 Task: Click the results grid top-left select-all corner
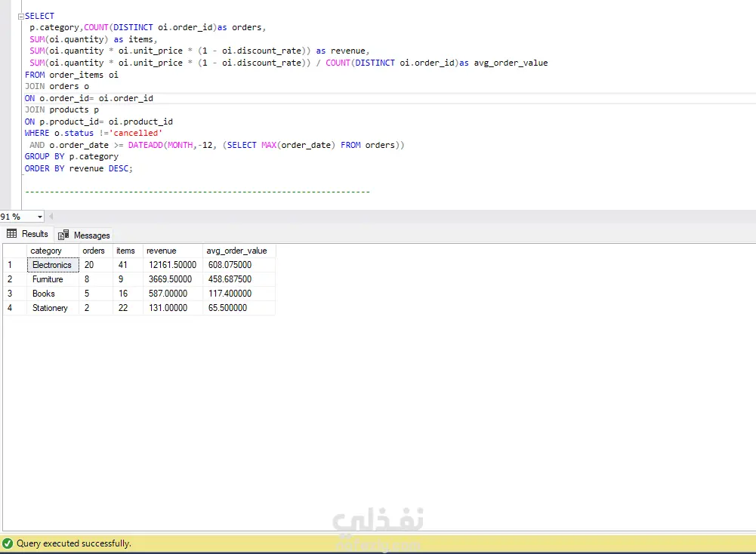point(15,251)
